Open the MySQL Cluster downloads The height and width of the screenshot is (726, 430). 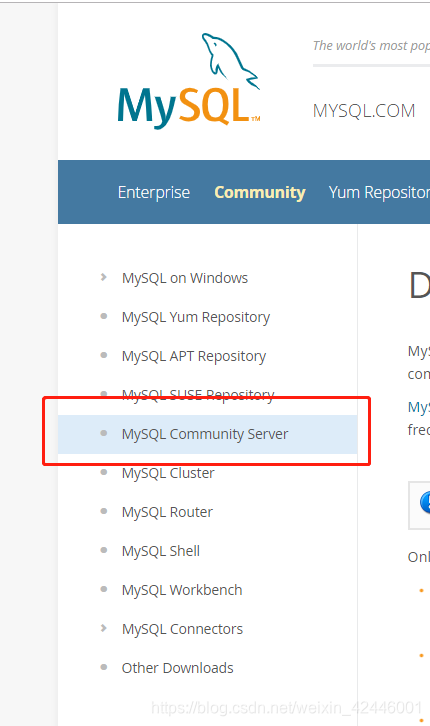(168, 473)
